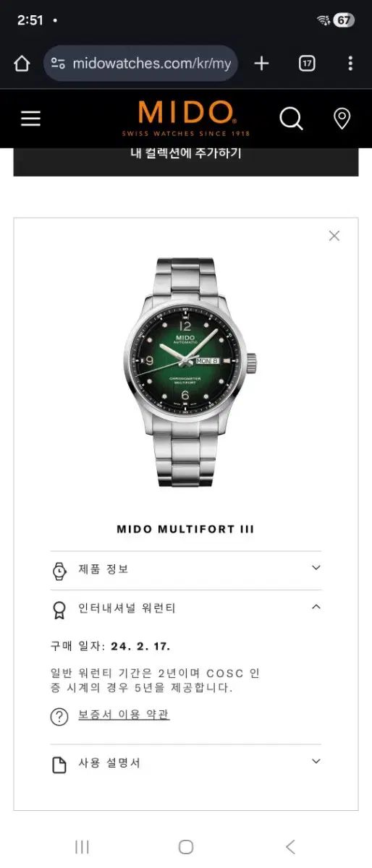Tap the Android home navigation button
Viewport: 372px width, 868px height.
coord(186,846)
